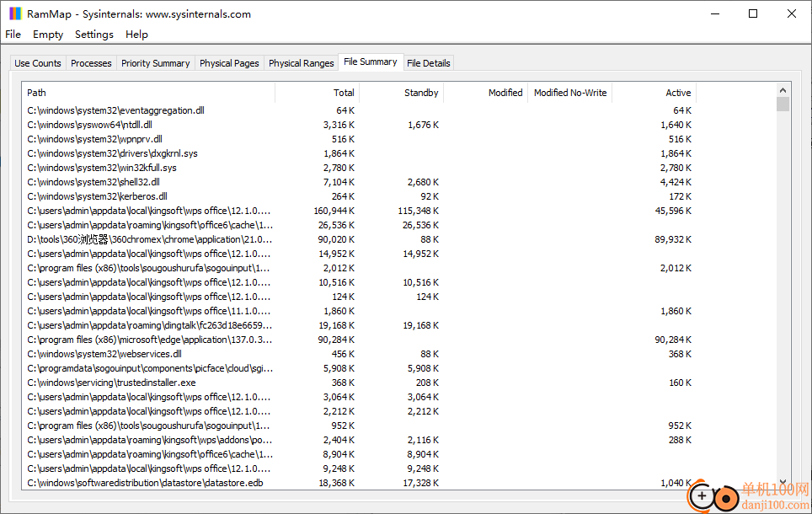Click the 90,020 K total value
Viewport: 812px width, 514px height.
pyautogui.click(x=336, y=239)
